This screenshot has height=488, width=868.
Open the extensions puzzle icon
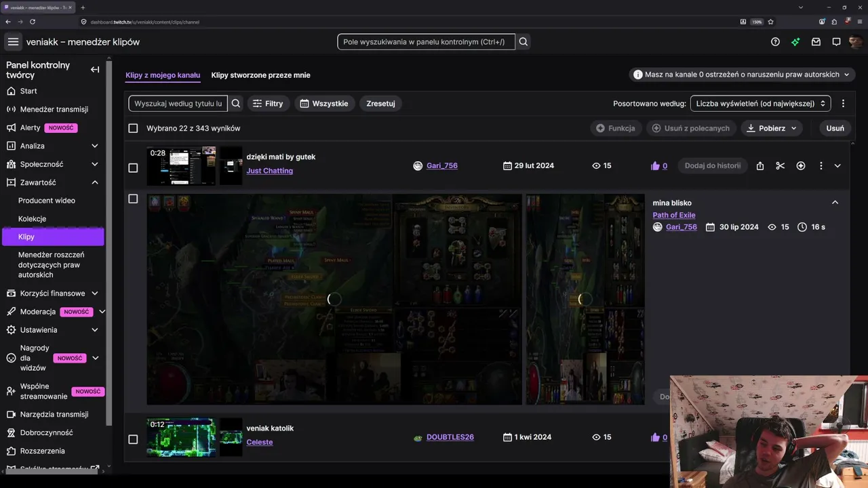pyautogui.click(x=835, y=22)
